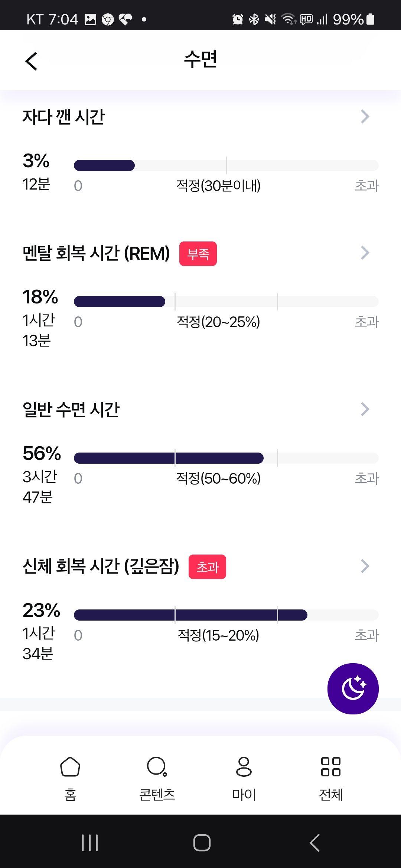Tap the 홈 home icon

(x=70, y=767)
